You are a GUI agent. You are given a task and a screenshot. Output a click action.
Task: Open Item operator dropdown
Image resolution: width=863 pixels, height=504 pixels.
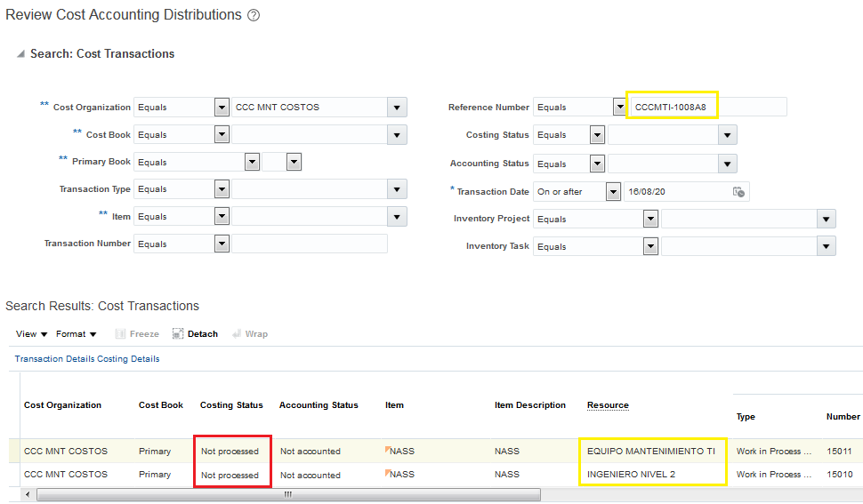[222, 217]
